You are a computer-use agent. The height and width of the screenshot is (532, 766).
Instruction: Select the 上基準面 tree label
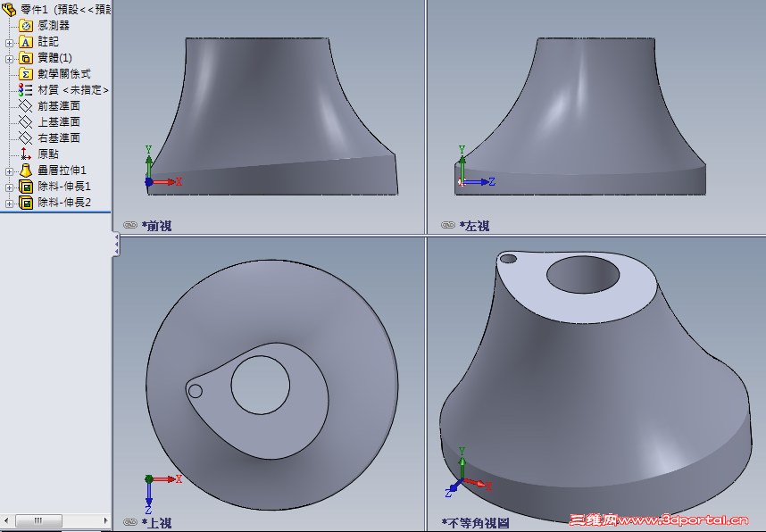pos(59,122)
